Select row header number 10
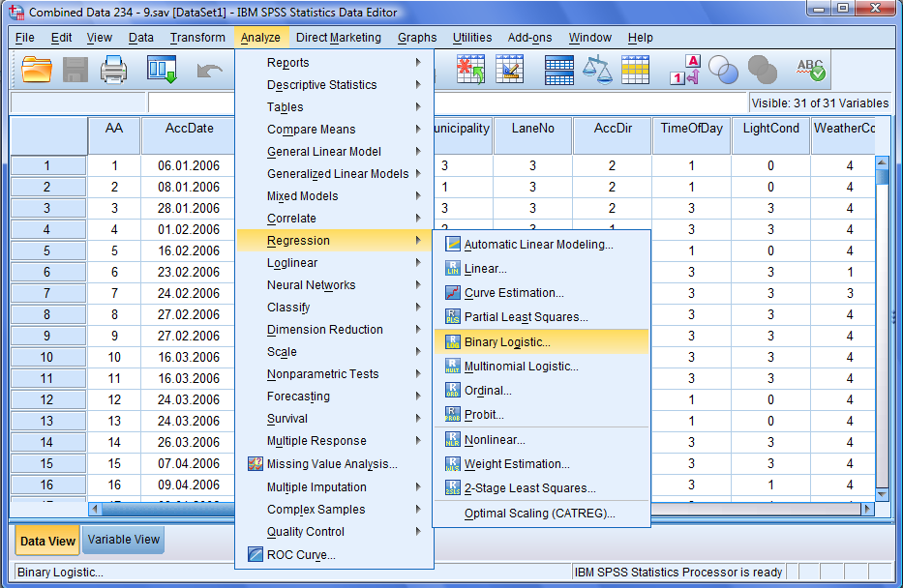The width and height of the screenshot is (903, 588). coord(48,357)
